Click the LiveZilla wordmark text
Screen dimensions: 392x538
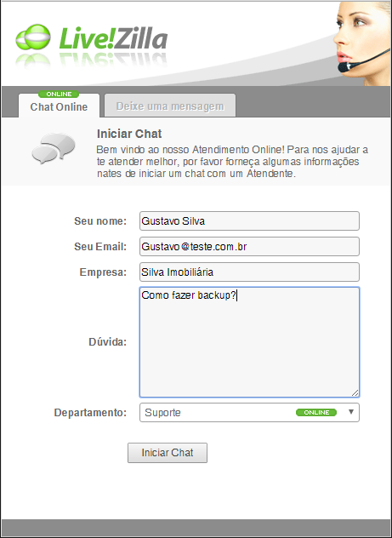113,37
